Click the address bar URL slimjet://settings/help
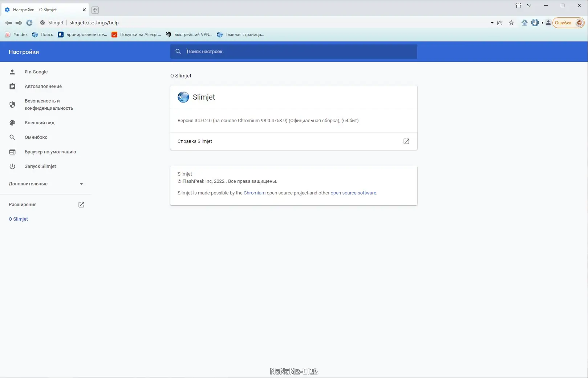 tap(94, 23)
